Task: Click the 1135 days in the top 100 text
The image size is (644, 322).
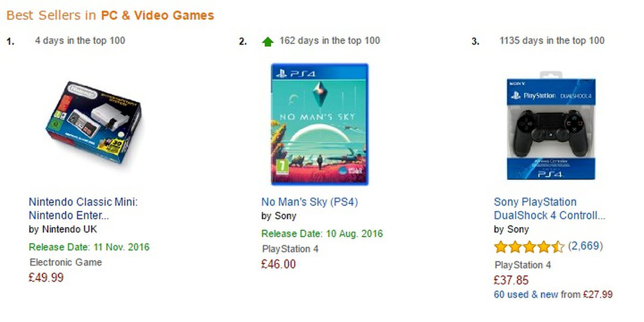Action: (552, 41)
